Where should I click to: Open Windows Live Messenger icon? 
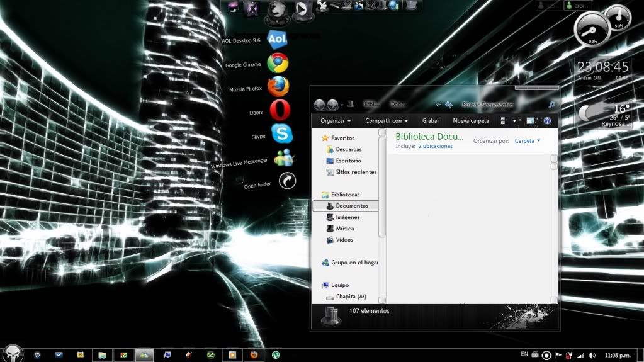point(284,157)
